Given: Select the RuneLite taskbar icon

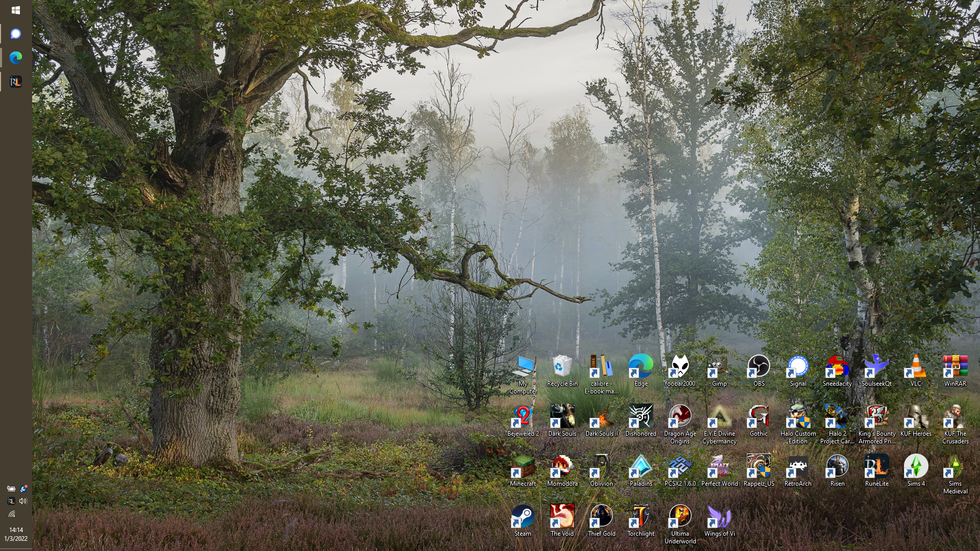Looking at the screenshot, I should 16,82.
